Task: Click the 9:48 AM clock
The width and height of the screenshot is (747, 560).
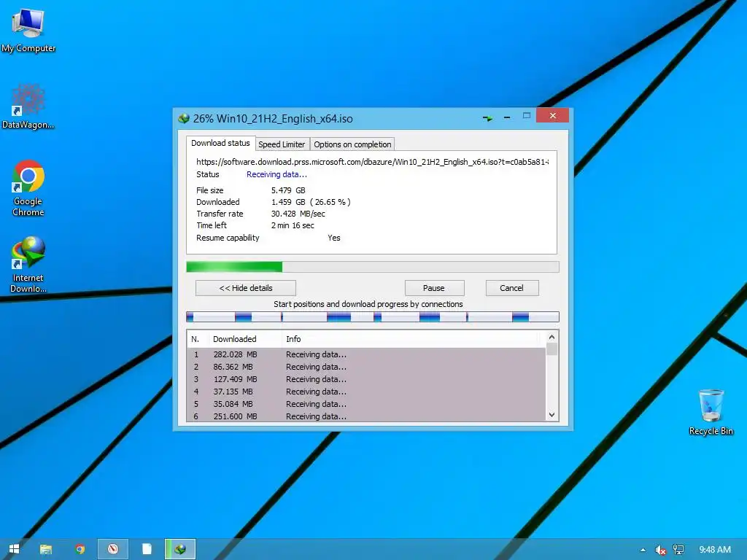Action: [715, 550]
